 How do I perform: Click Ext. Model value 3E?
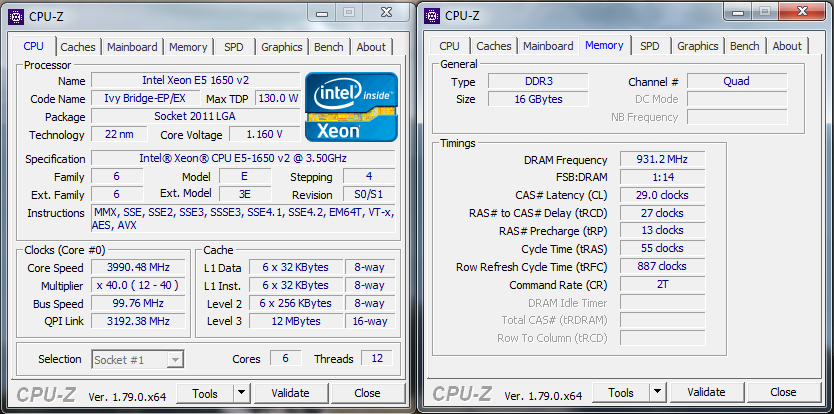(245, 194)
